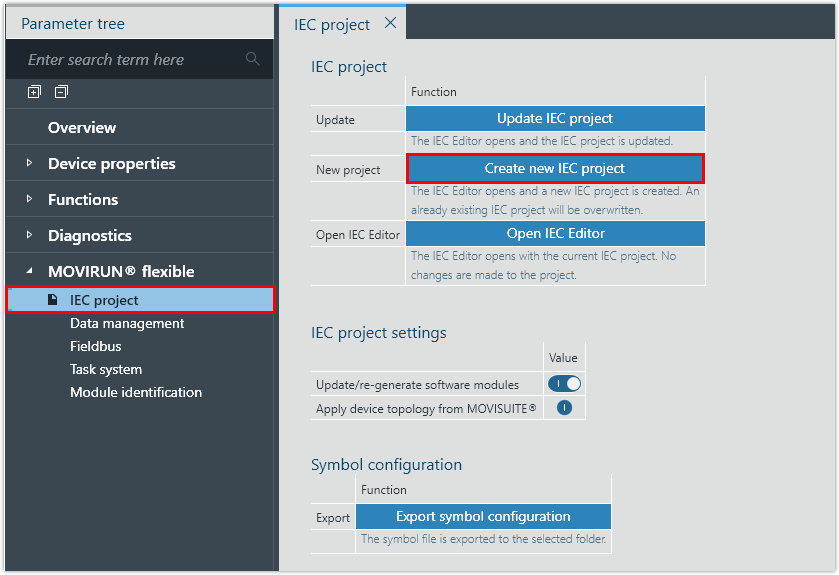Screen dimensions: 839x575
Task: Click the IEC project document icon
Action: click(x=53, y=300)
